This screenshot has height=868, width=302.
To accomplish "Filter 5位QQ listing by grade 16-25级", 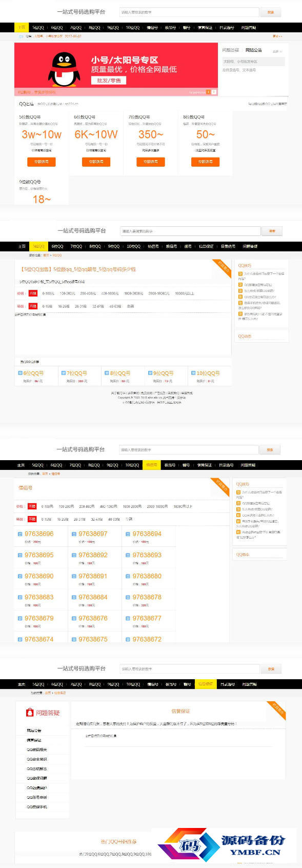I will pos(64,306).
